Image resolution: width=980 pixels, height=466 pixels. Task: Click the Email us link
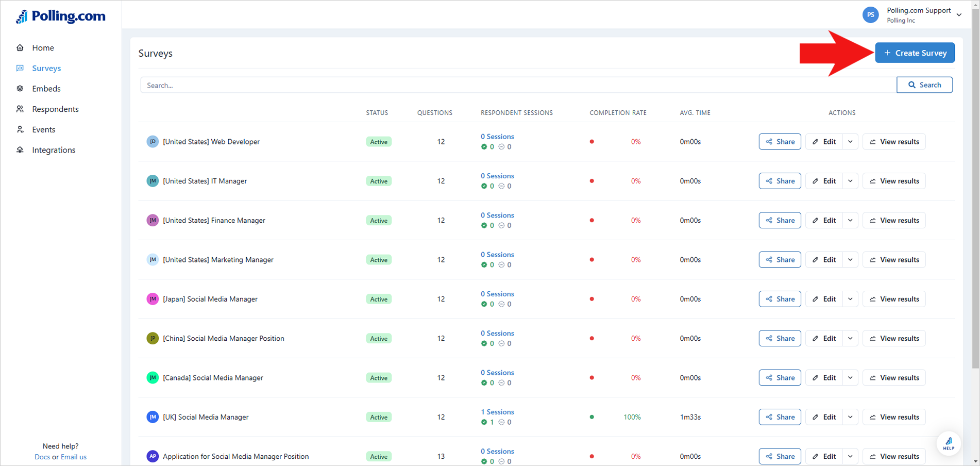pyautogui.click(x=74, y=457)
